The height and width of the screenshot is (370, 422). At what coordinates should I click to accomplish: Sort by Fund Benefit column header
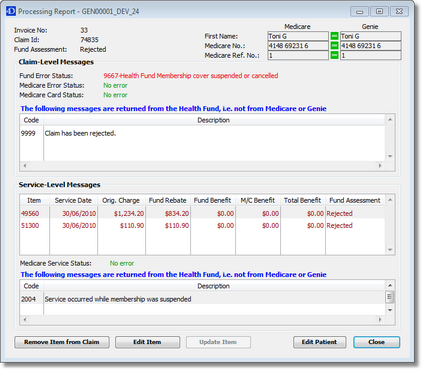click(x=213, y=200)
